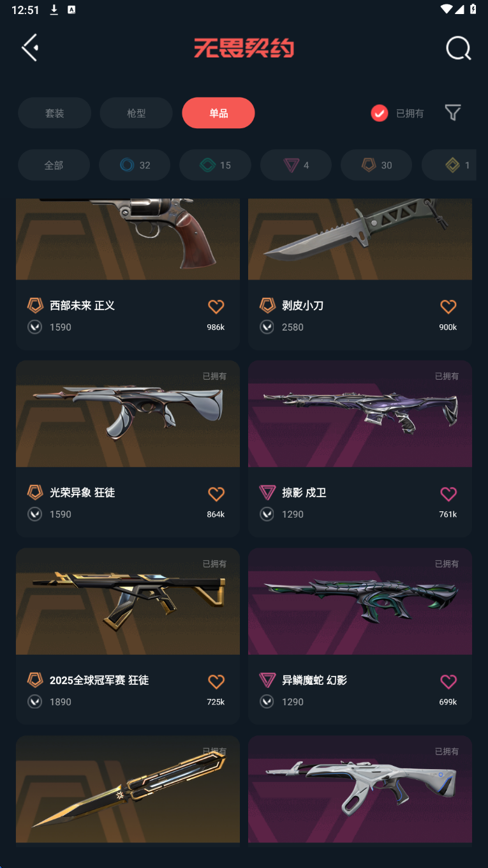Viewport: 488px width, 868px height.
Task: Open 异鳞魔蛇 幻影 weapon thumbnail
Action: 360,601
